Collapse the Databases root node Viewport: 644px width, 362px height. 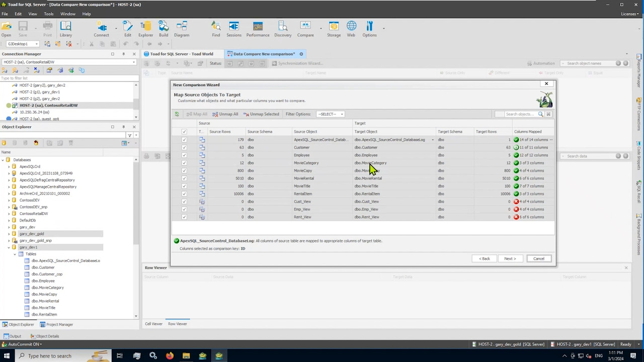click(3, 160)
